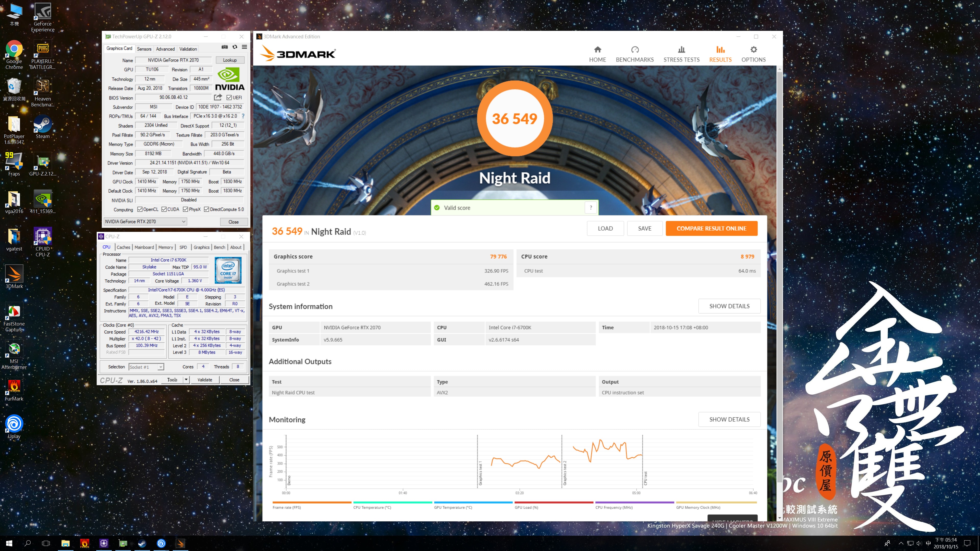Viewport: 980px width, 551px height.
Task: Click the taskbar clock showing 05:14
Action: click(946, 543)
